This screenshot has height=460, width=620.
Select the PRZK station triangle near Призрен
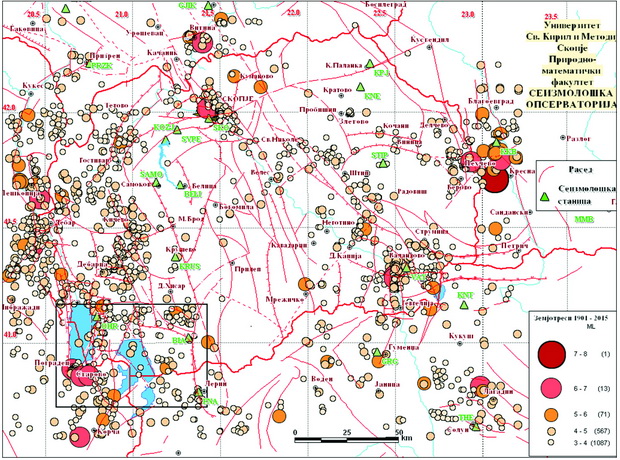(x=90, y=62)
